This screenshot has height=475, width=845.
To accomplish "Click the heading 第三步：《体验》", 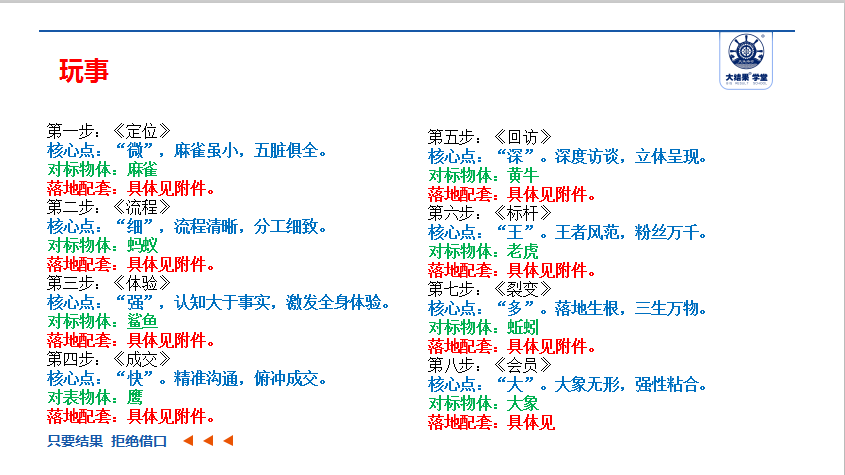I will tap(109, 283).
